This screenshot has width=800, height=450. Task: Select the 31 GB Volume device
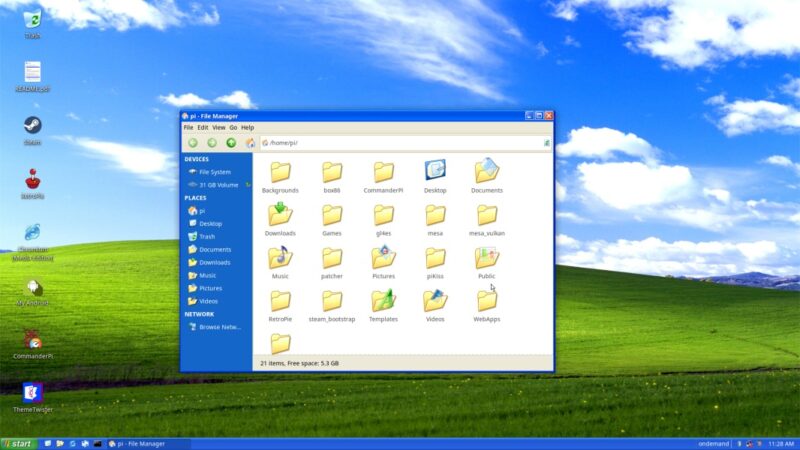pos(213,185)
